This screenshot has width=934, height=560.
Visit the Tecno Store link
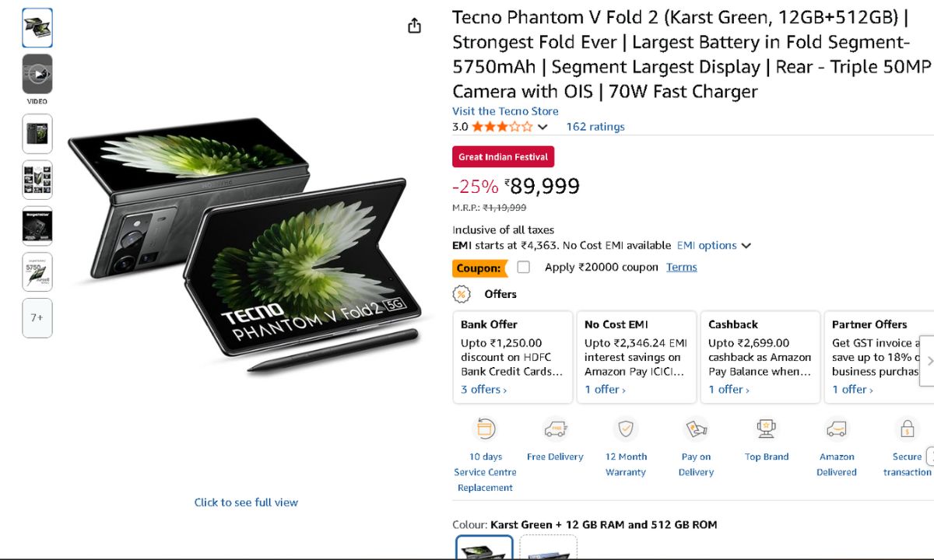[x=505, y=111]
